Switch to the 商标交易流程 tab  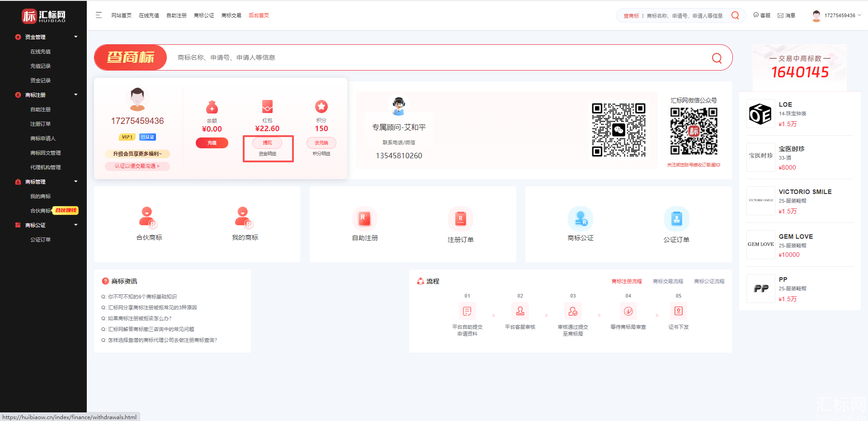(668, 281)
